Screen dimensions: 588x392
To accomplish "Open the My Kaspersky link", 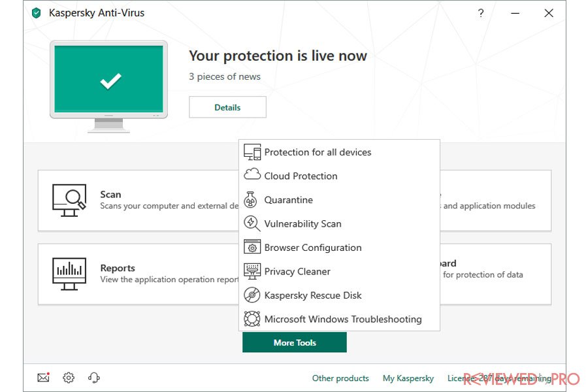I will click(x=408, y=378).
